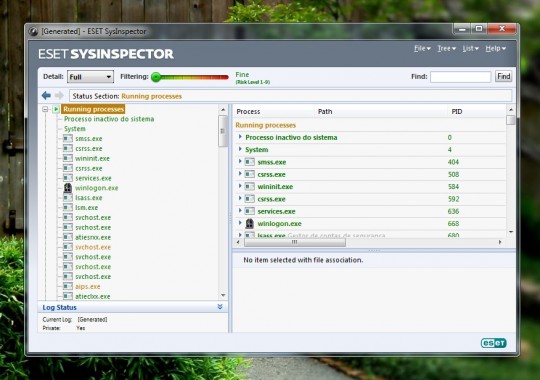The height and width of the screenshot is (380, 540).
Task: Click Running processes in the Status Section bar
Action: pos(152,96)
